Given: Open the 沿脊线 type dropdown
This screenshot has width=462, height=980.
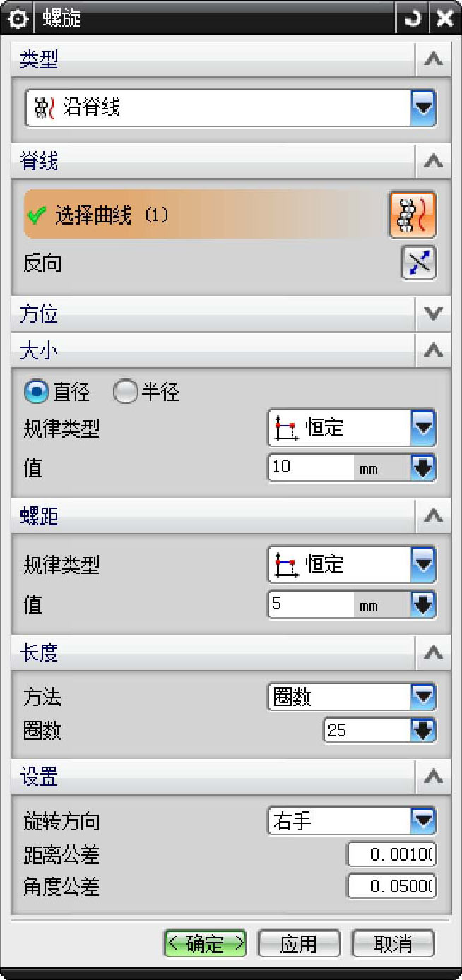Looking at the screenshot, I should pos(423,108).
